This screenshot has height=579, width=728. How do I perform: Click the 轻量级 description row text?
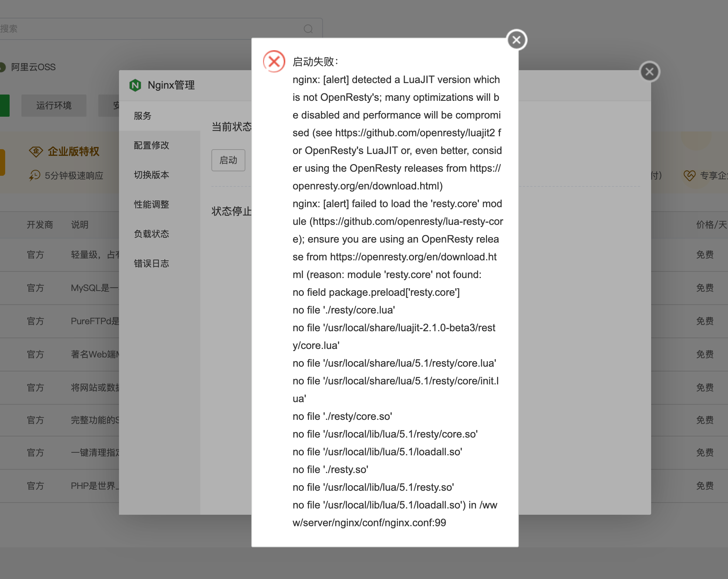[x=95, y=255]
